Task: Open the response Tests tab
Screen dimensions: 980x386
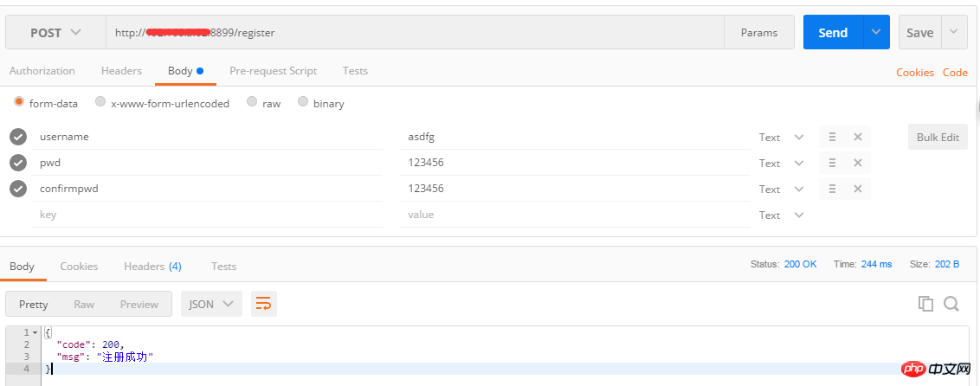Action: coord(223,266)
